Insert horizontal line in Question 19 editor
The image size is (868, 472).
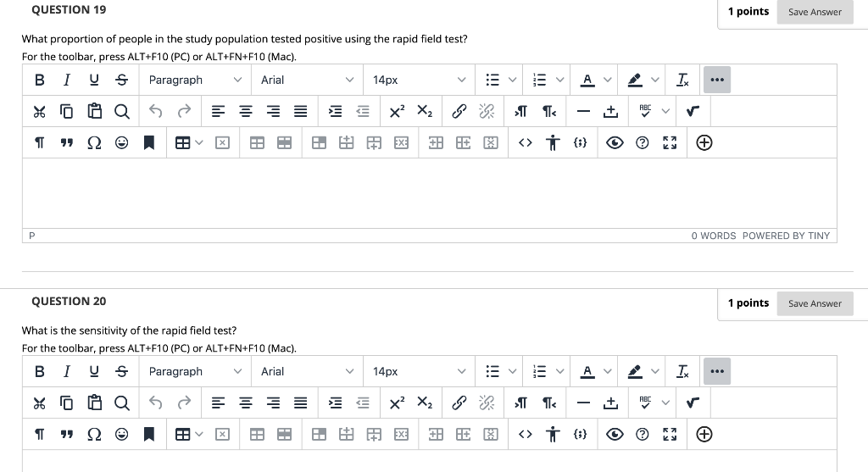point(583,111)
